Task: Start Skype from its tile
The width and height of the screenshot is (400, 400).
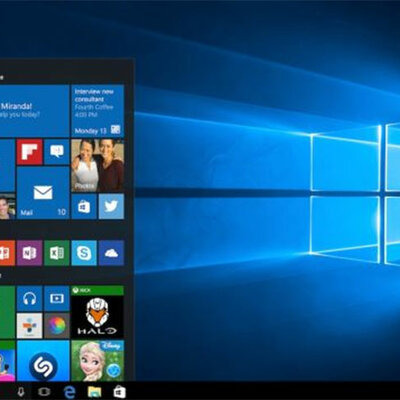Action: tap(84, 253)
